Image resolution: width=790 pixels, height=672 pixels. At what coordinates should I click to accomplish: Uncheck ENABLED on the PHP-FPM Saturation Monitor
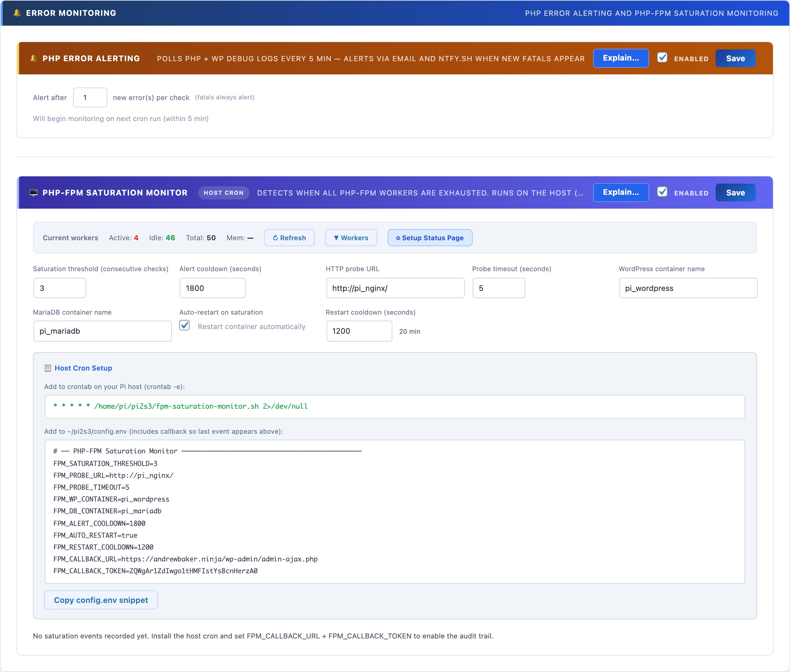662,192
